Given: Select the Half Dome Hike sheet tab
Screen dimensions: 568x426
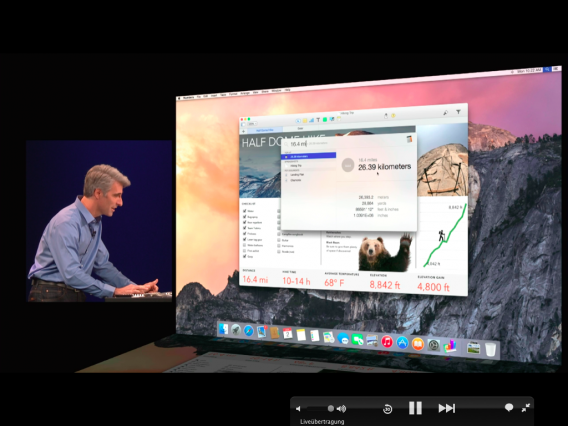Looking at the screenshot, I should (264, 130).
